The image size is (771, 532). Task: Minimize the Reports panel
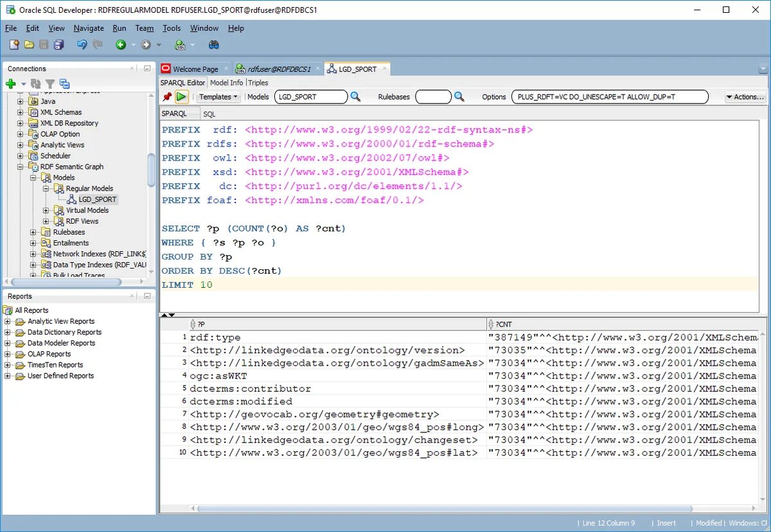(x=147, y=296)
